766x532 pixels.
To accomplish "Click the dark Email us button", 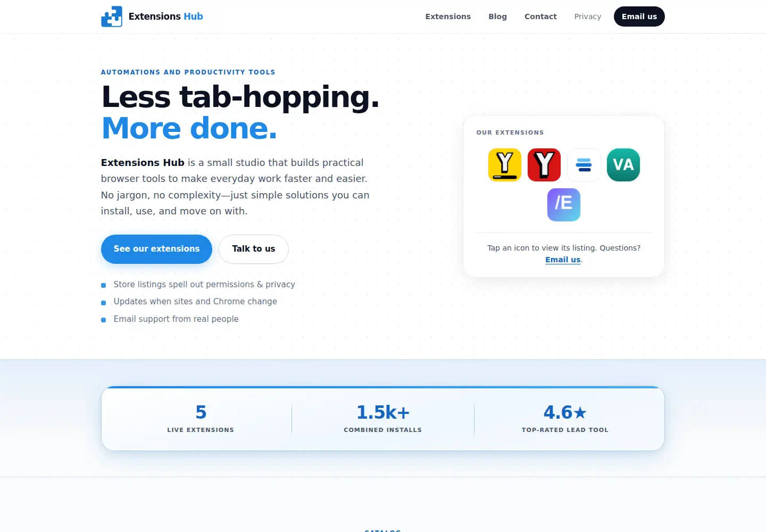I will 639,16.
